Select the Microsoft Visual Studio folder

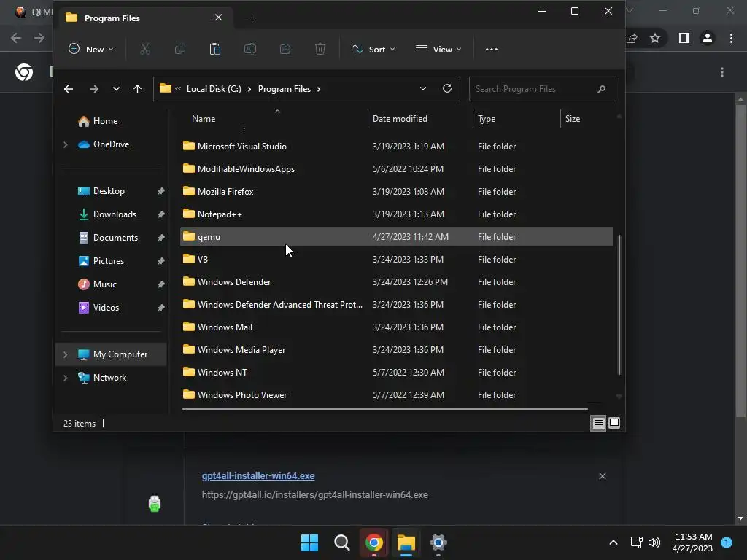tap(396, 146)
